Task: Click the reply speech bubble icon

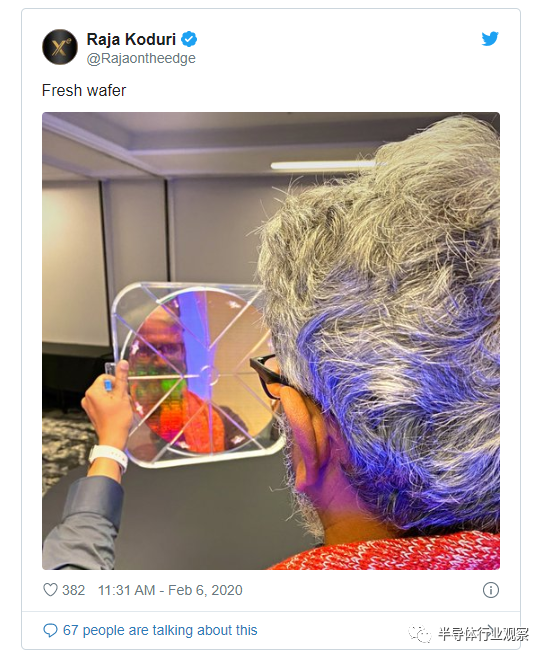Action: 50,630
